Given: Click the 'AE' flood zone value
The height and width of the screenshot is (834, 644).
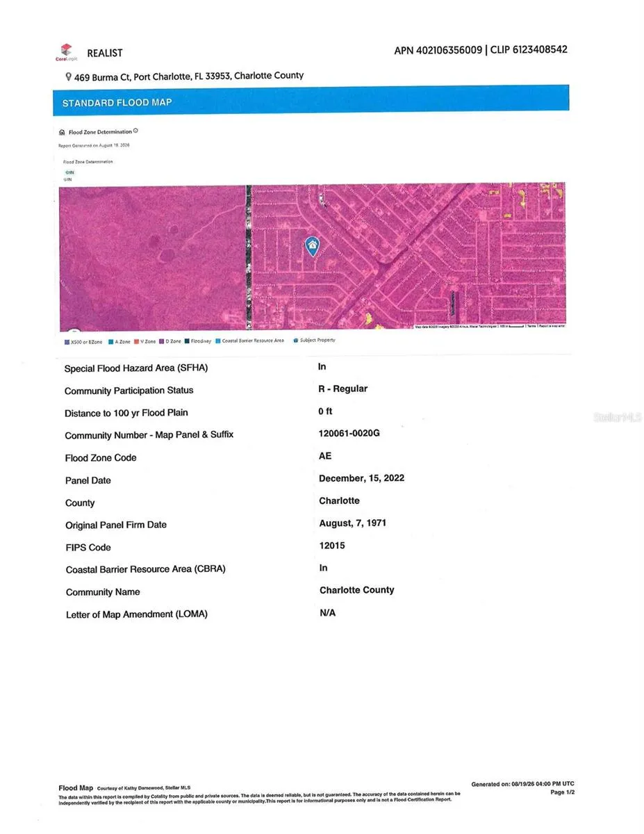Looking at the screenshot, I should [325, 456].
